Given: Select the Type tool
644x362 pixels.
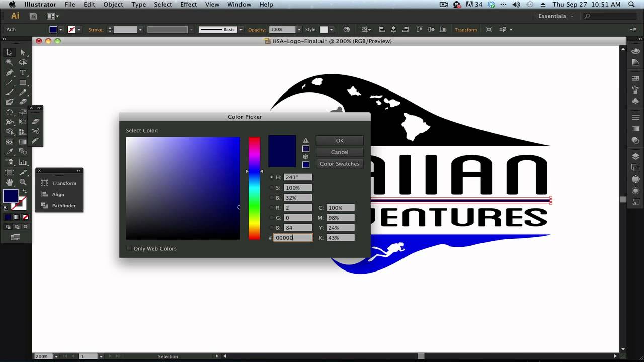Looking at the screenshot, I should click(23, 72).
